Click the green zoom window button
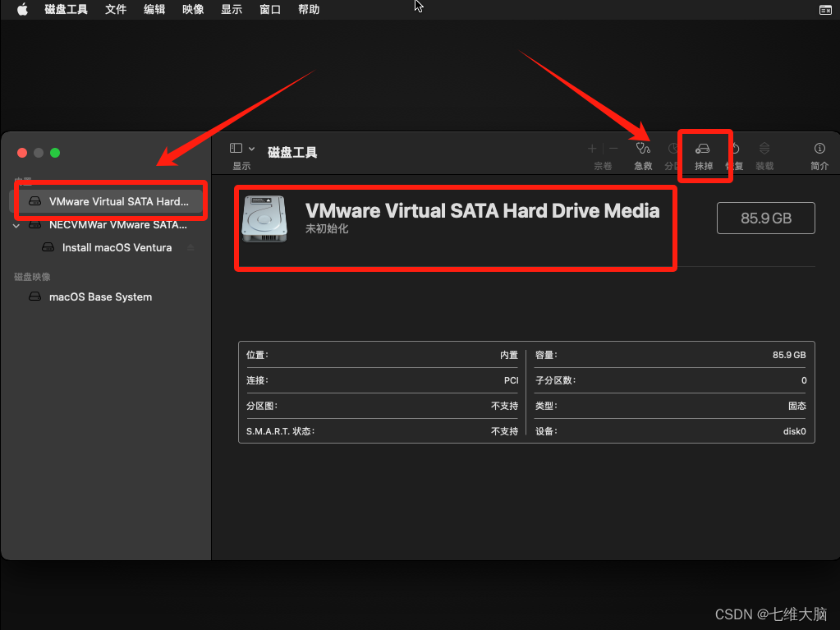Viewport: 840px width, 630px height. tap(55, 153)
